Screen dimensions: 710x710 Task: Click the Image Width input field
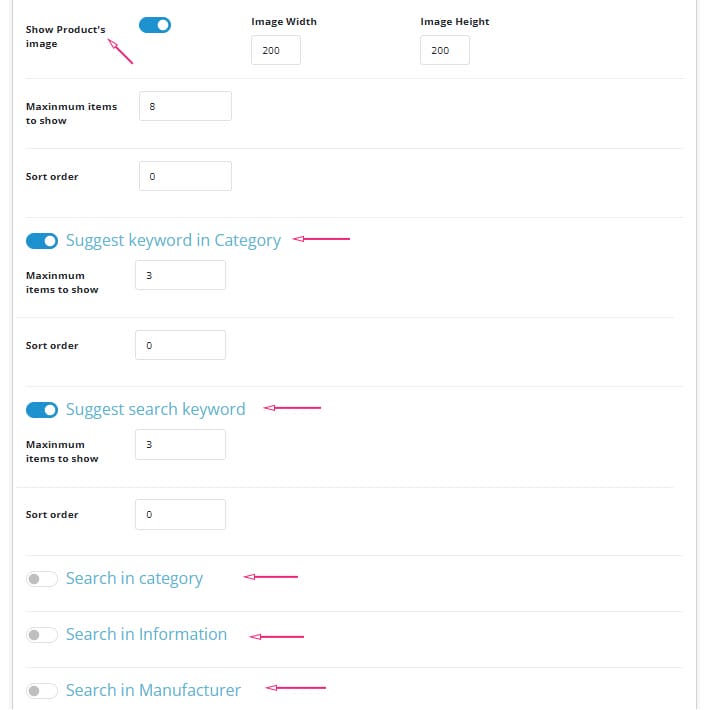pyautogui.click(x=276, y=50)
